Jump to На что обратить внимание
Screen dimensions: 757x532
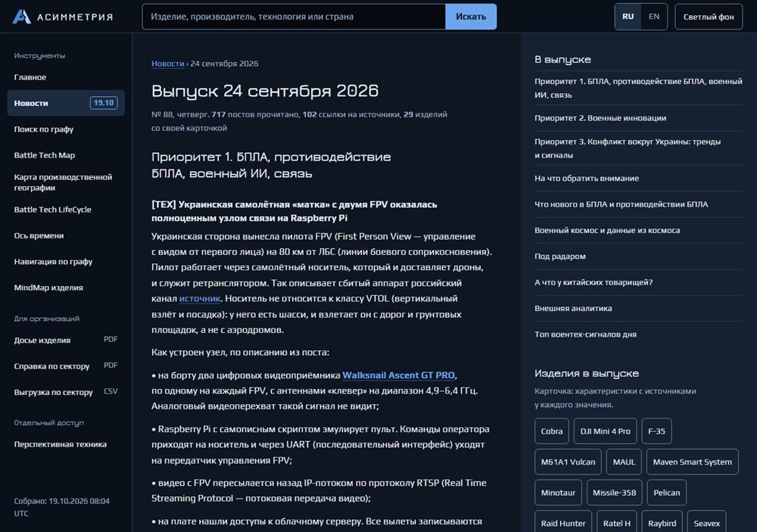click(639, 178)
